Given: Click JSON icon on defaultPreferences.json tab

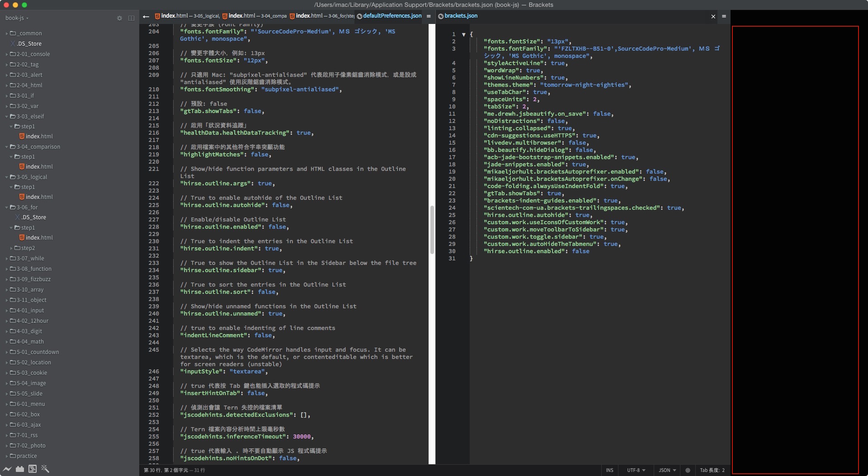Looking at the screenshot, I should (359, 16).
